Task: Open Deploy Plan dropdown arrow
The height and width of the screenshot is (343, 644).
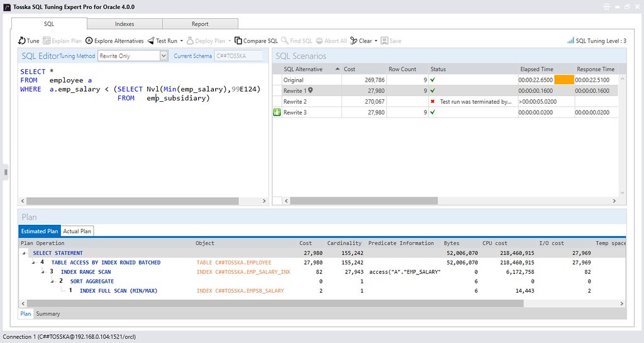Action: tap(230, 41)
